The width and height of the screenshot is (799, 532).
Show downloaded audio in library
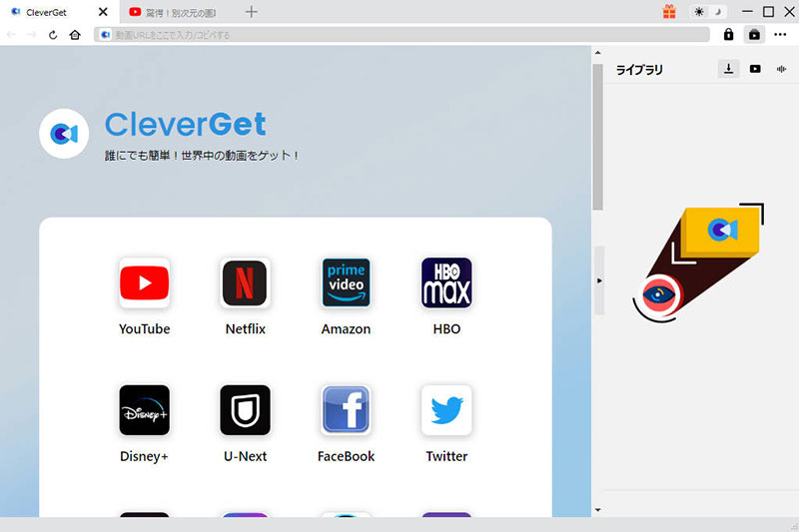[x=781, y=69]
